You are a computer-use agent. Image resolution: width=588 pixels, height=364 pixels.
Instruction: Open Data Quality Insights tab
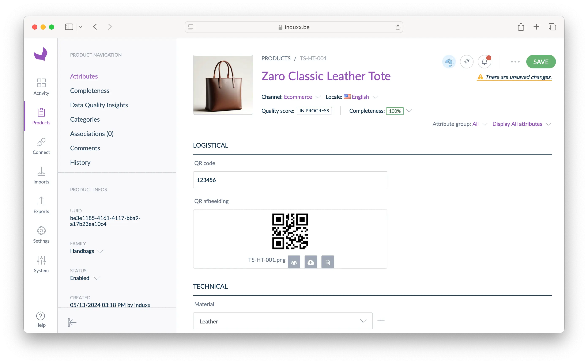click(x=99, y=105)
